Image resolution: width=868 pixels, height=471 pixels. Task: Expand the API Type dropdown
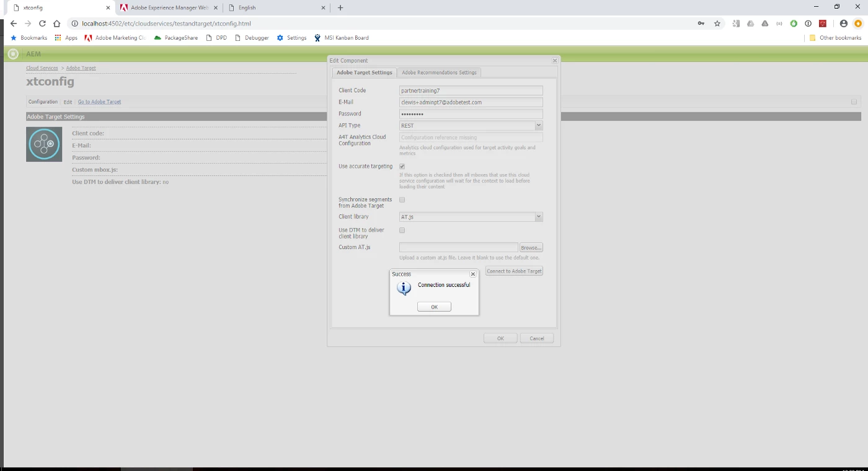tap(538, 126)
